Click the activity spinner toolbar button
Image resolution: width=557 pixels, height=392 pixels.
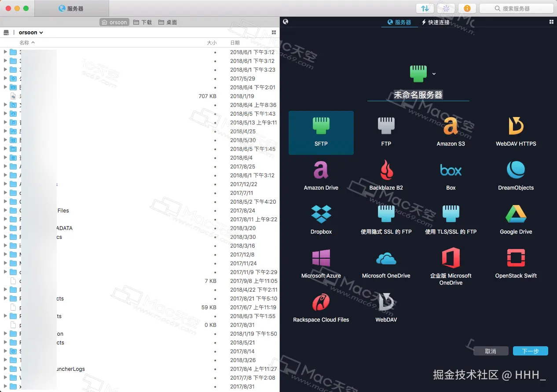446,8
